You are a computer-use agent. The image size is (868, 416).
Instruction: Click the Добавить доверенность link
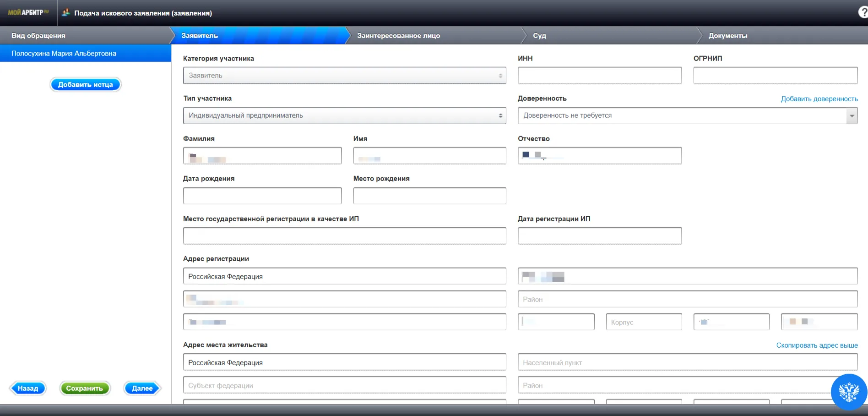pos(819,99)
